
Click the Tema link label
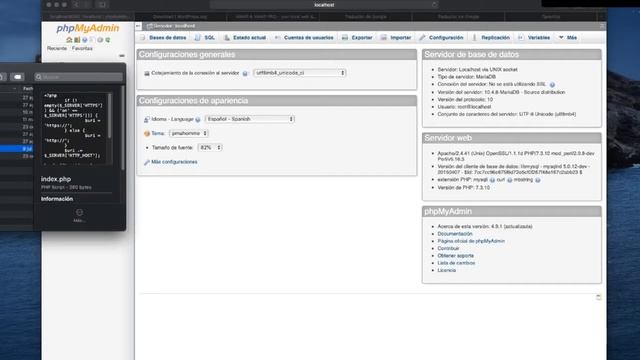pyautogui.click(x=158, y=133)
